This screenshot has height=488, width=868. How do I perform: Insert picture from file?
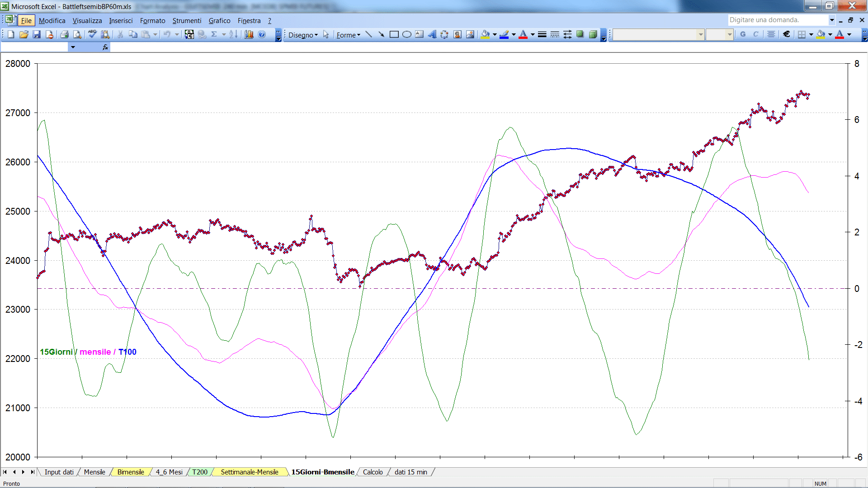coord(470,34)
